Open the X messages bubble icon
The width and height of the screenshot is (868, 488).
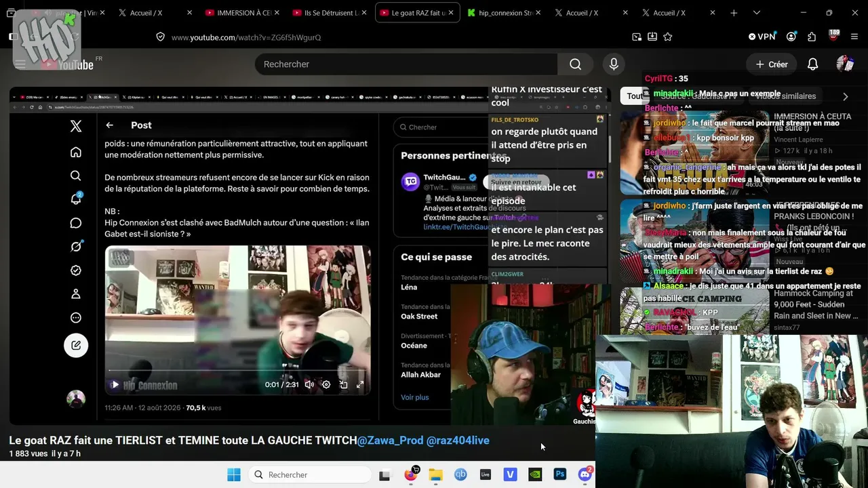[x=76, y=223]
